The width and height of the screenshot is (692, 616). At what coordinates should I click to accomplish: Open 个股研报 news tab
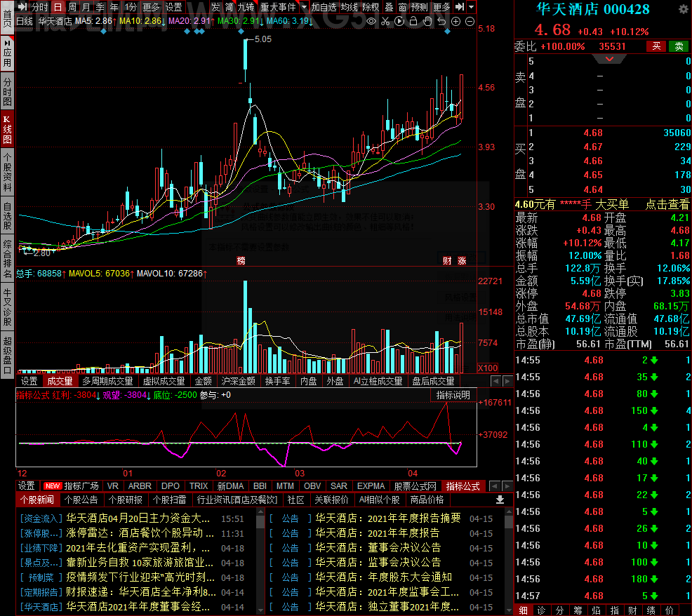[x=126, y=500]
